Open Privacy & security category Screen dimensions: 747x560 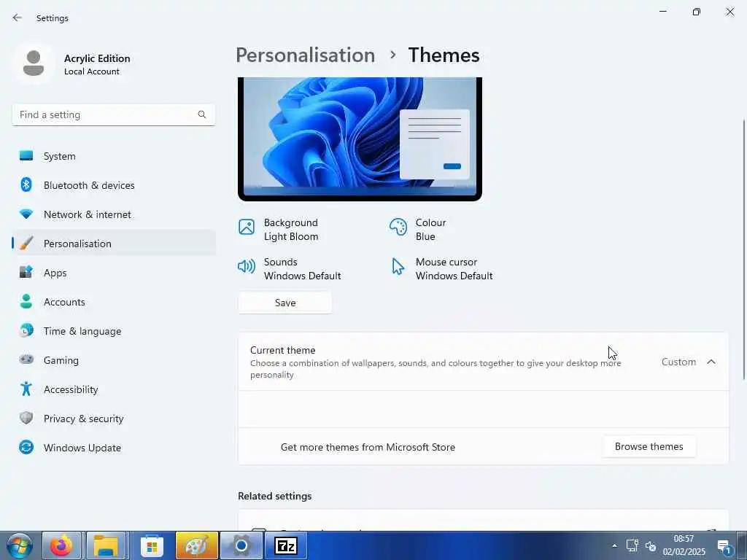coord(113,418)
